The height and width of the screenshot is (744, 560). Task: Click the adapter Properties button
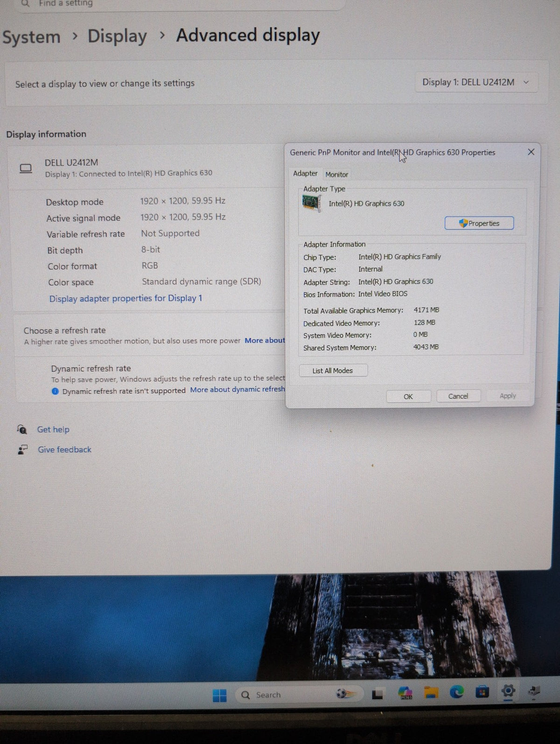click(x=479, y=223)
